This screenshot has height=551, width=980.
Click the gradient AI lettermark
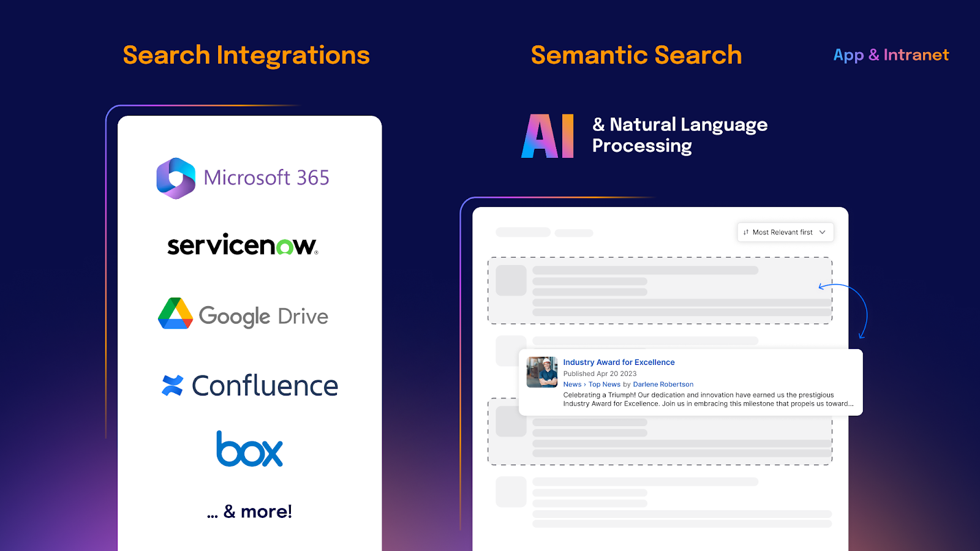point(547,135)
